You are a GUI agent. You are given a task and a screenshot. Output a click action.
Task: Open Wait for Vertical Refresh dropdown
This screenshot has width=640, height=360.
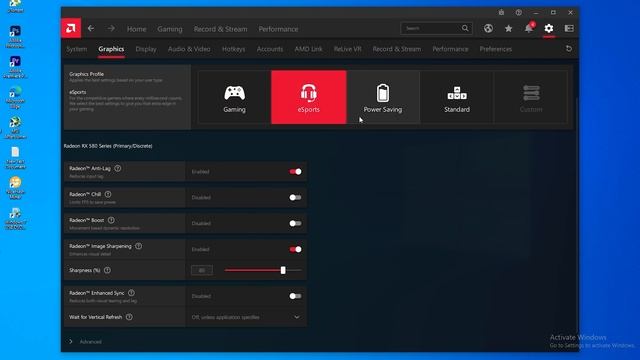pos(246,317)
